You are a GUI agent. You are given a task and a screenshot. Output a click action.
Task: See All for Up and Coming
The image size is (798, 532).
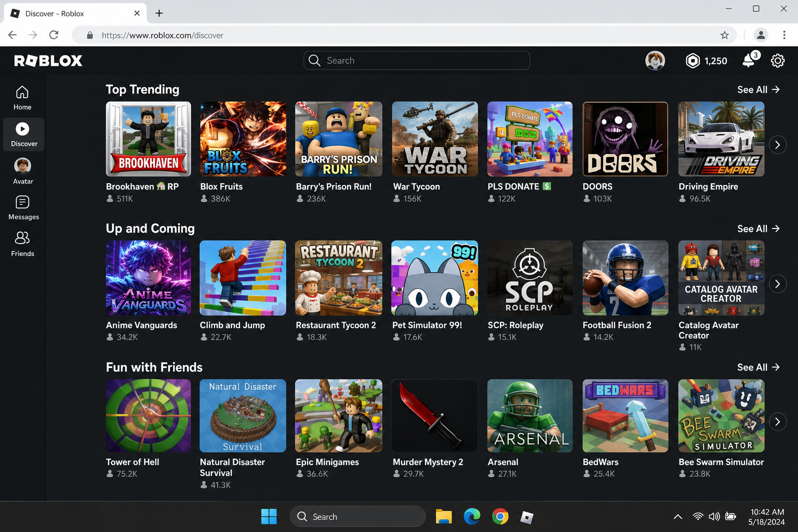pos(759,229)
